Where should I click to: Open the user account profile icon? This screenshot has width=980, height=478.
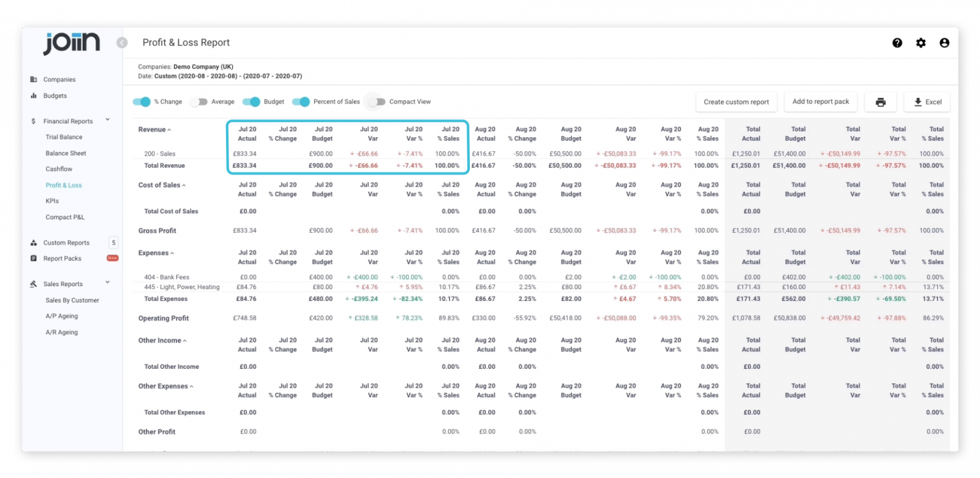[x=944, y=43]
